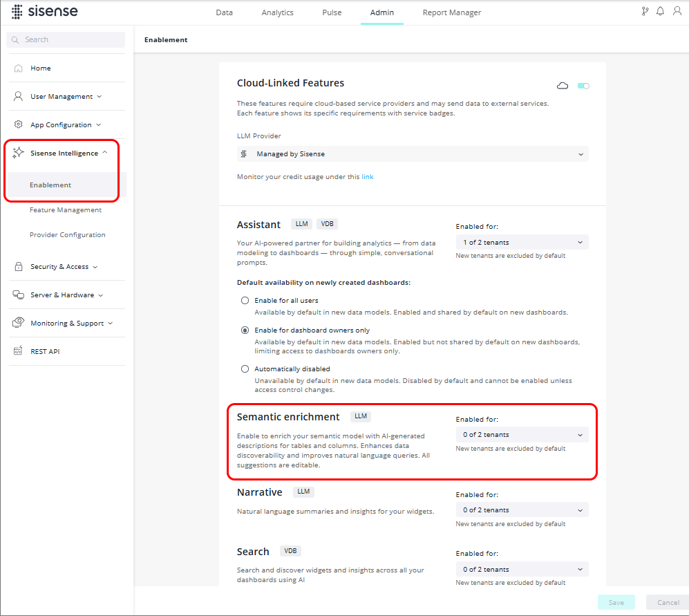
Task: Click the Security & Access lock icon
Action: click(x=19, y=266)
